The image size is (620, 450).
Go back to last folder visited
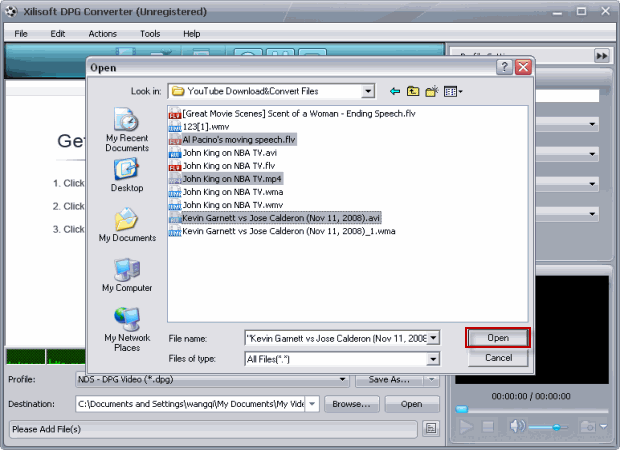(395, 92)
